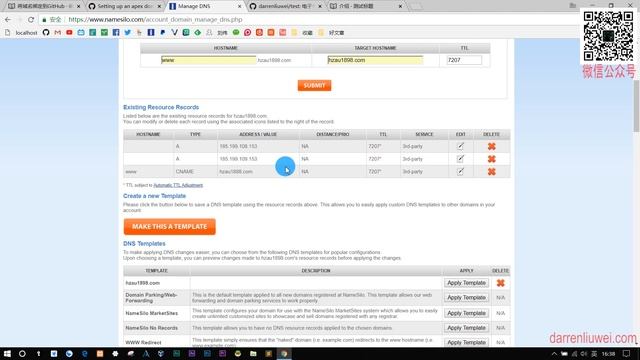Image resolution: width=640 pixels, height=360 pixels.
Task: Open the GitHub bookmark icon
Action: pyautogui.click(x=46, y=32)
